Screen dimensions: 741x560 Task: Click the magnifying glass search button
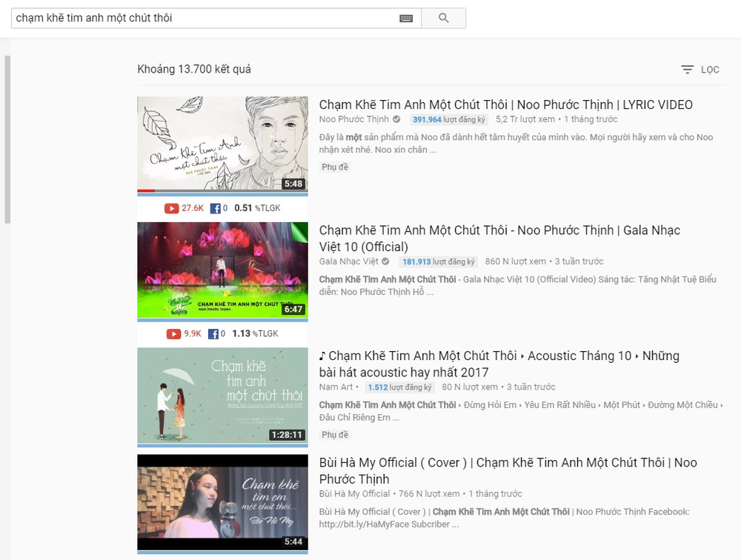(x=443, y=18)
